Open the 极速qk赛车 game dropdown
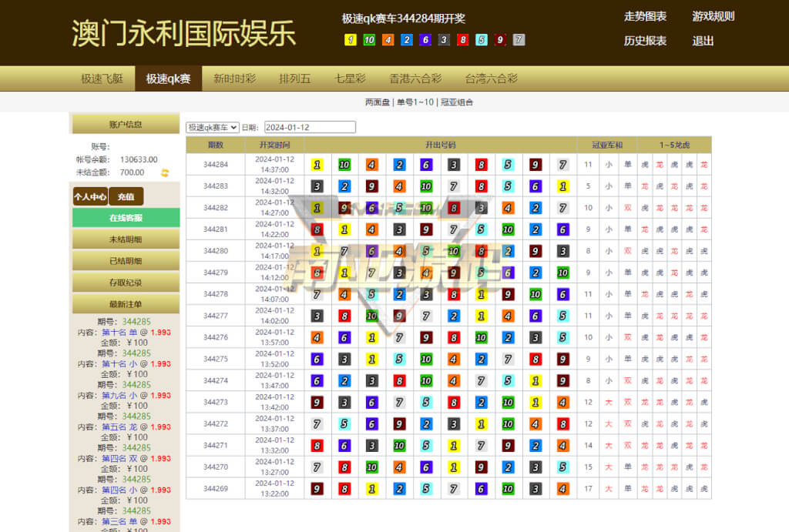The height and width of the screenshot is (532, 789). (213, 127)
